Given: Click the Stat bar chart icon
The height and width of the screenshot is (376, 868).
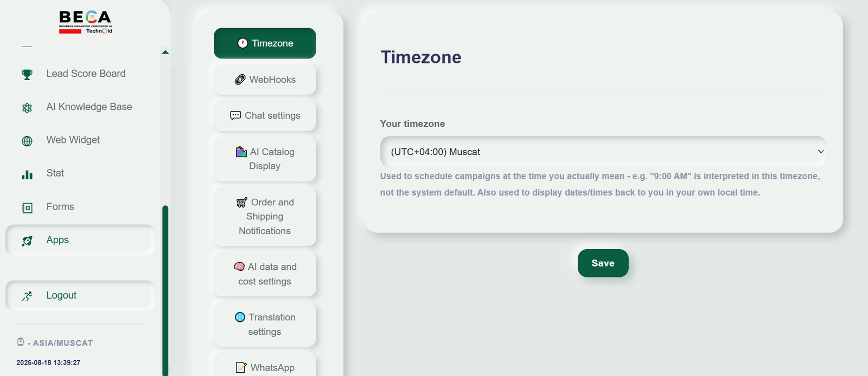Looking at the screenshot, I should (x=27, y=174).
